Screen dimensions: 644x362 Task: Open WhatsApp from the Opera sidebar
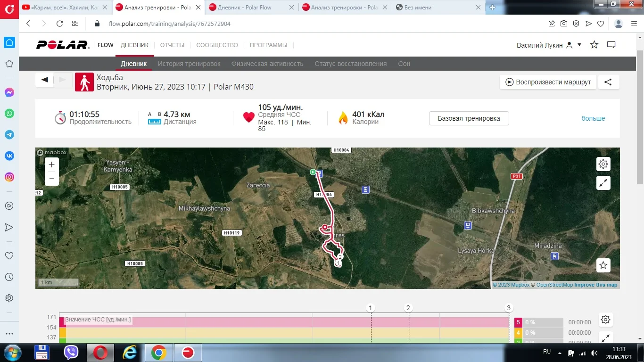[x=9, y=114]
